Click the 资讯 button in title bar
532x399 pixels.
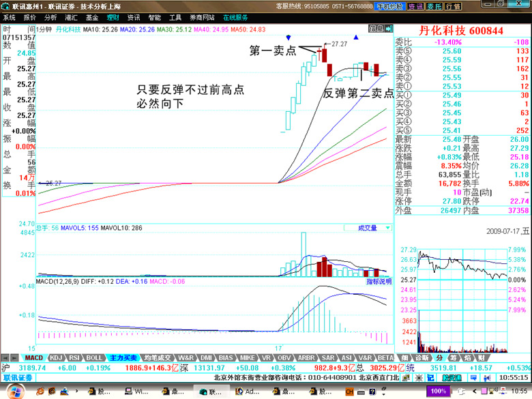[x=415, y=6]
